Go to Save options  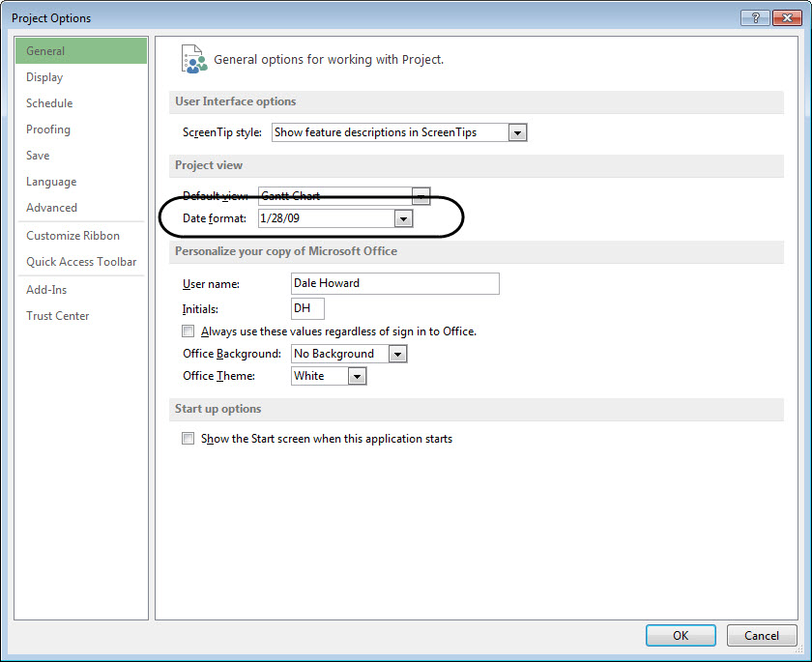pos(81,156)
